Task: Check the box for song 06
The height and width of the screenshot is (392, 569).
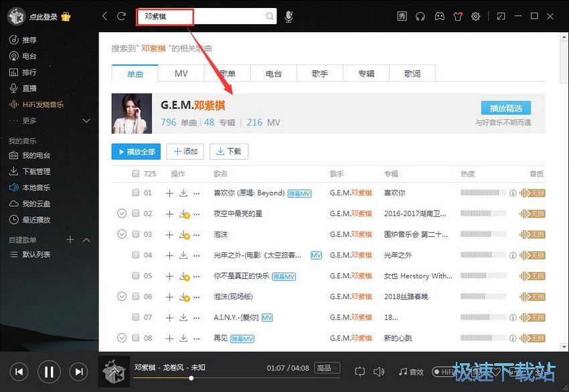Action: coord(136,296)
